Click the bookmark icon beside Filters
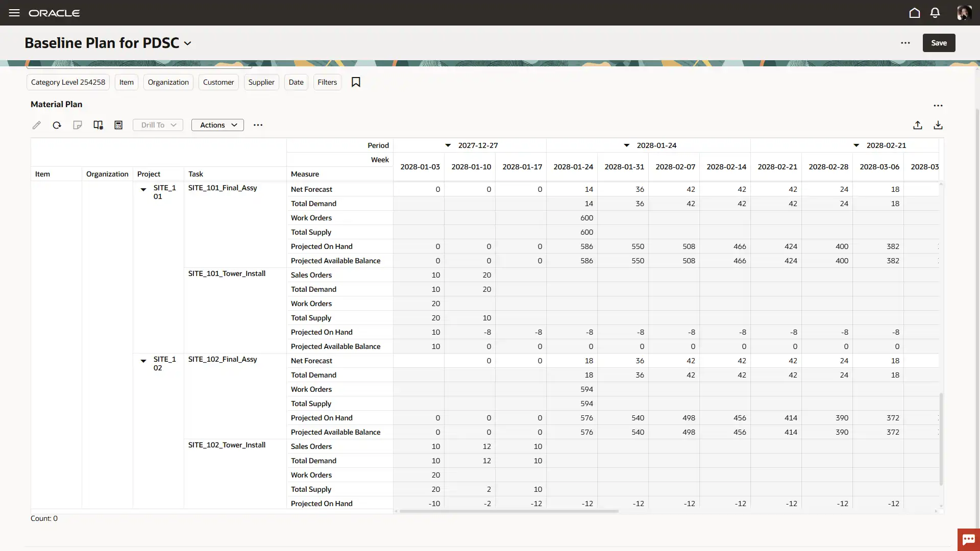Screen dimensions: 980x551 [x=356, y=82]
